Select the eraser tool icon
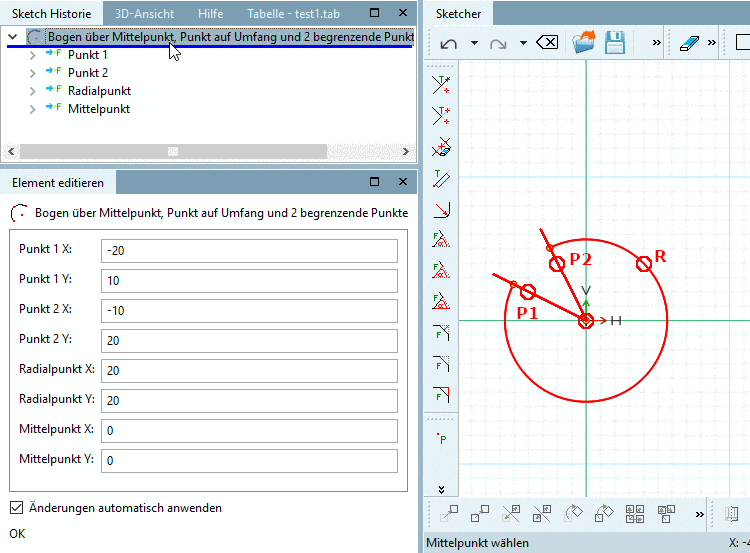This screenshot has height=553, width=750. [689, 43]
